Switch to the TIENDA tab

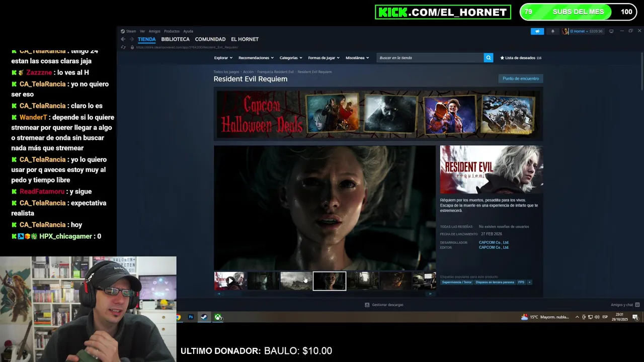click(x=147, y=39)
